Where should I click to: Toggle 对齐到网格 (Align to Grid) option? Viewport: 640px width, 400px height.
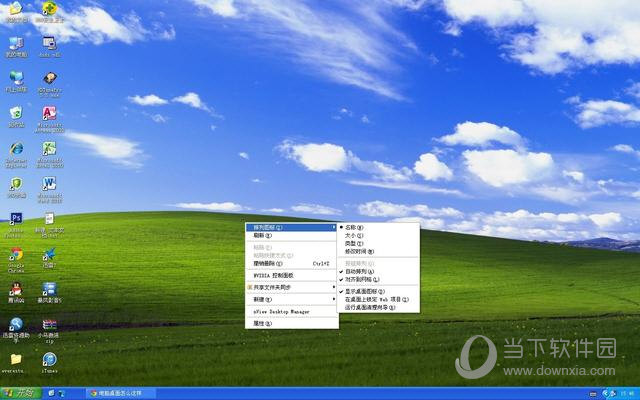(x=378, y=280)
